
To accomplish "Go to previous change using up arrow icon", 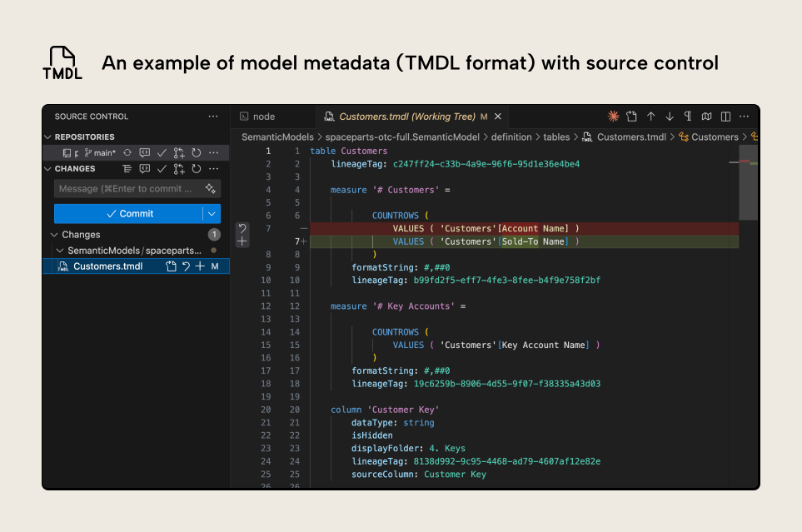I will click(651, 117).
